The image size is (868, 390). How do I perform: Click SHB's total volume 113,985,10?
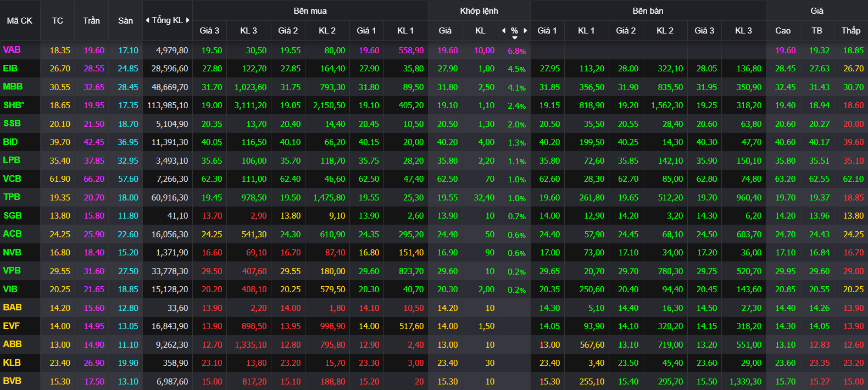point(168,105)
